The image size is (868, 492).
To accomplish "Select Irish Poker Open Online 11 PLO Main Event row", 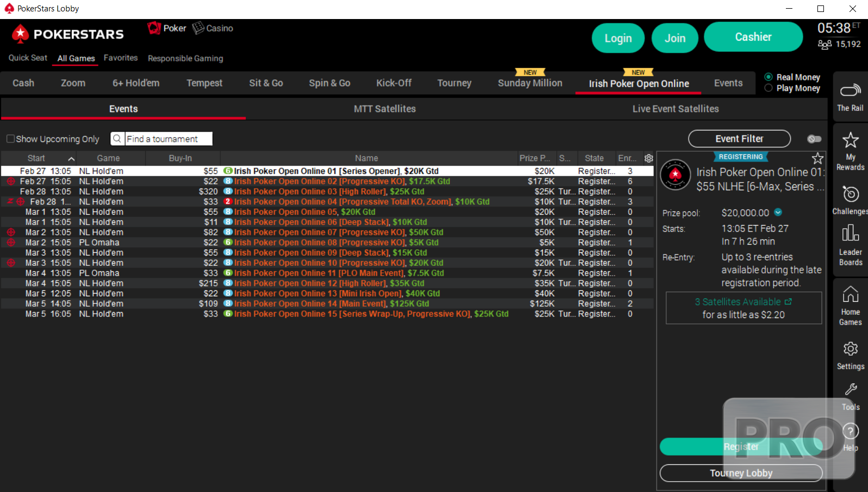I will point(327,273).
